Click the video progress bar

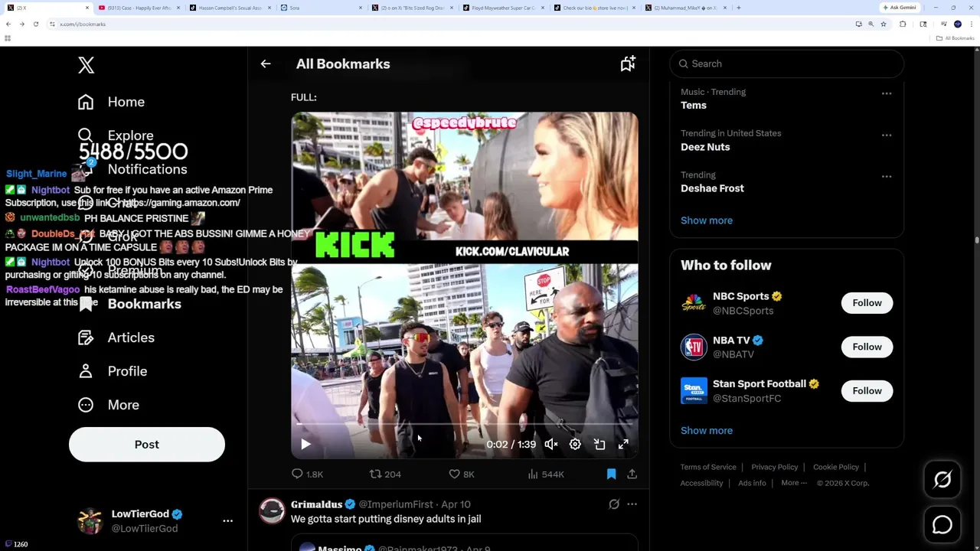464,423
